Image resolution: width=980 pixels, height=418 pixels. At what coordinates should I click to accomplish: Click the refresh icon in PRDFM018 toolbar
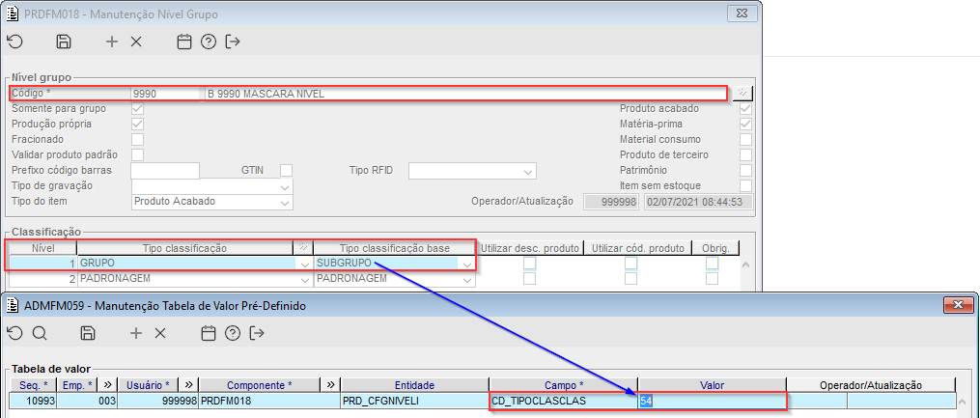[x=15, y=42]
